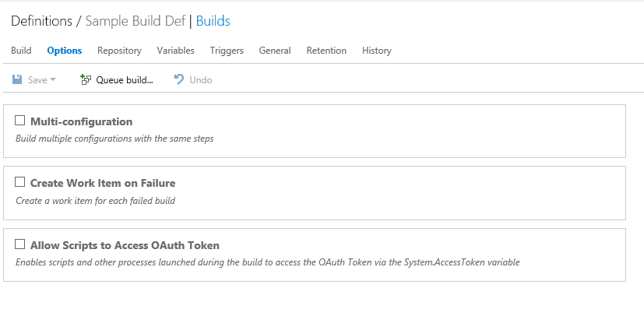Expand the Save dropdown arrow

coord(53,79)
